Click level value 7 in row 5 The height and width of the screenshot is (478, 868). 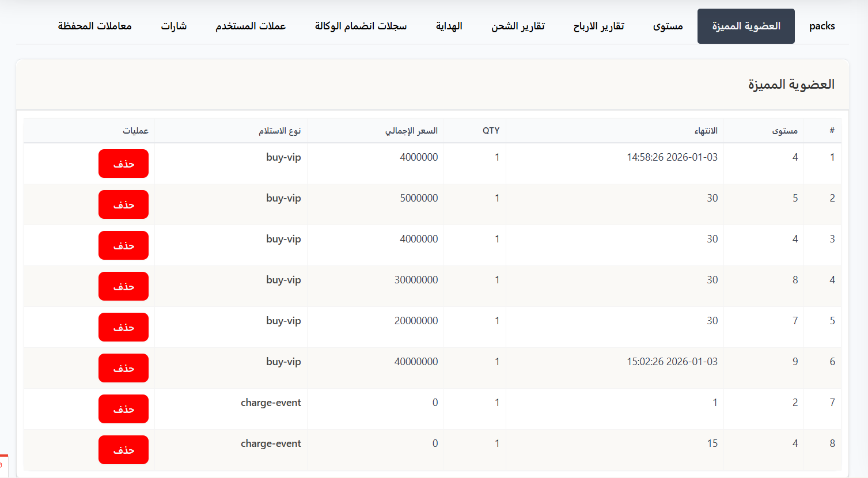(x=795, y=321)
